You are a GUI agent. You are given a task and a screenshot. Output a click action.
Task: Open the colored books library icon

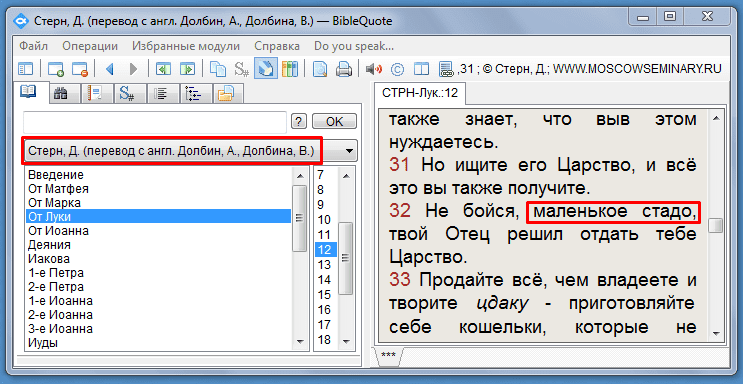pyautogui.click(x=290, y=69)
